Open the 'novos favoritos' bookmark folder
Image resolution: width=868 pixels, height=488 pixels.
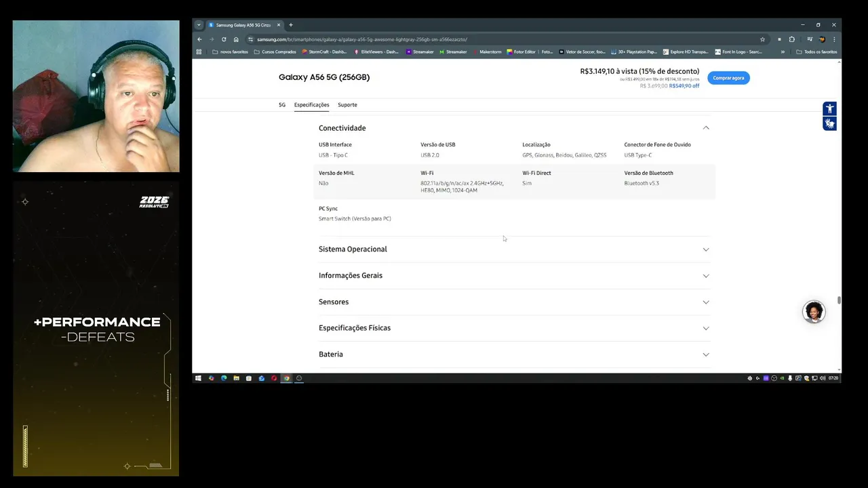tap(230, 52)
